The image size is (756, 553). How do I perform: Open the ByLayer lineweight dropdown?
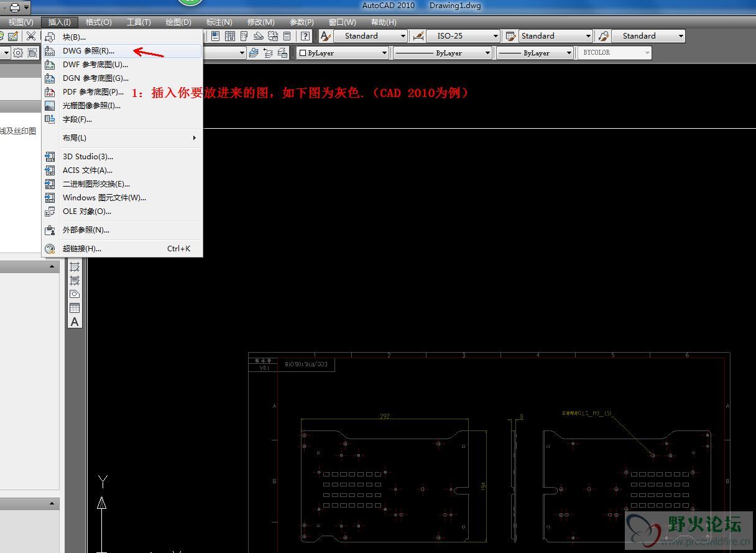point(535,53)
